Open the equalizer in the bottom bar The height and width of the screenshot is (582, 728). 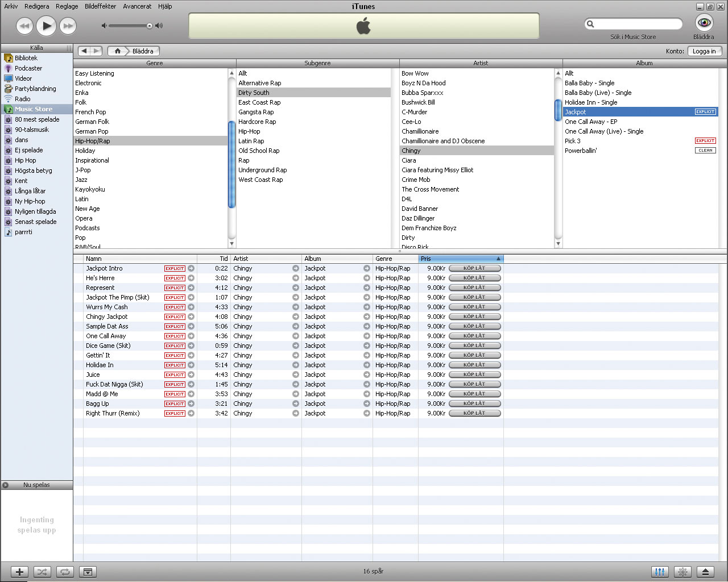click(660, 572)
